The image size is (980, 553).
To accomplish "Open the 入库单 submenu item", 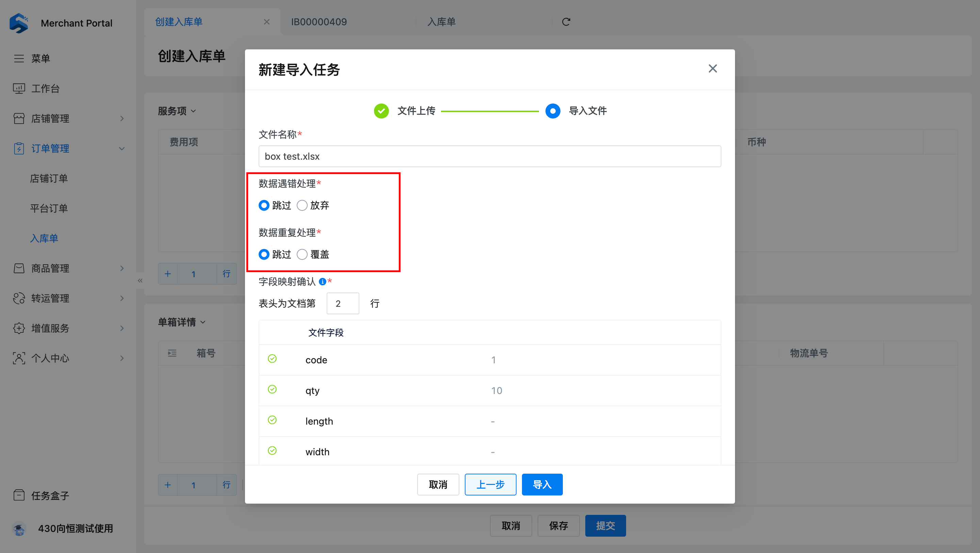I will (44, 238).
